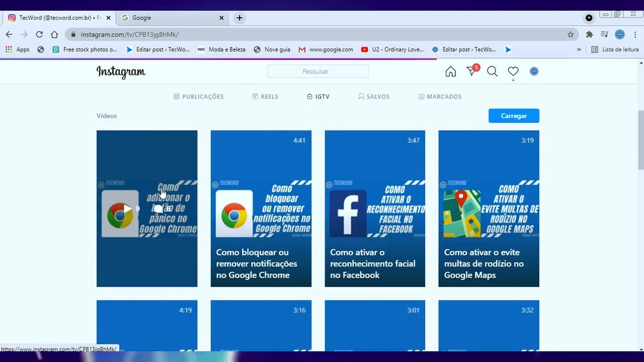Open the Apps shortcut in bookmarks bar
Screen dimensions: 644x362
[x=18, y=49]
